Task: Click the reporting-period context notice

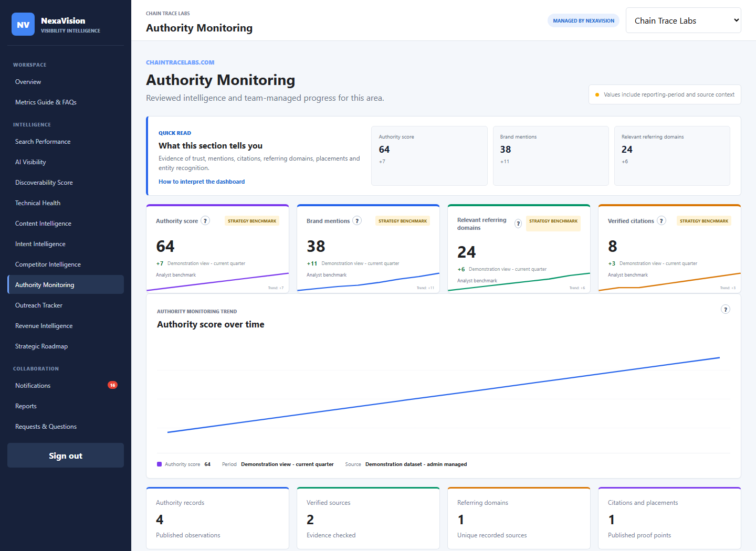Action: [x=665, y=94]
